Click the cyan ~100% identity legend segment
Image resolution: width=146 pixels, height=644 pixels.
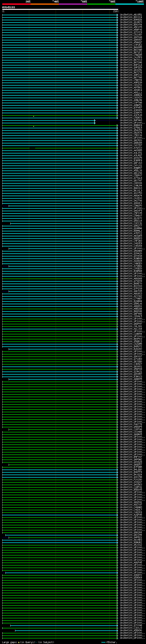click(x=129, y=4)
